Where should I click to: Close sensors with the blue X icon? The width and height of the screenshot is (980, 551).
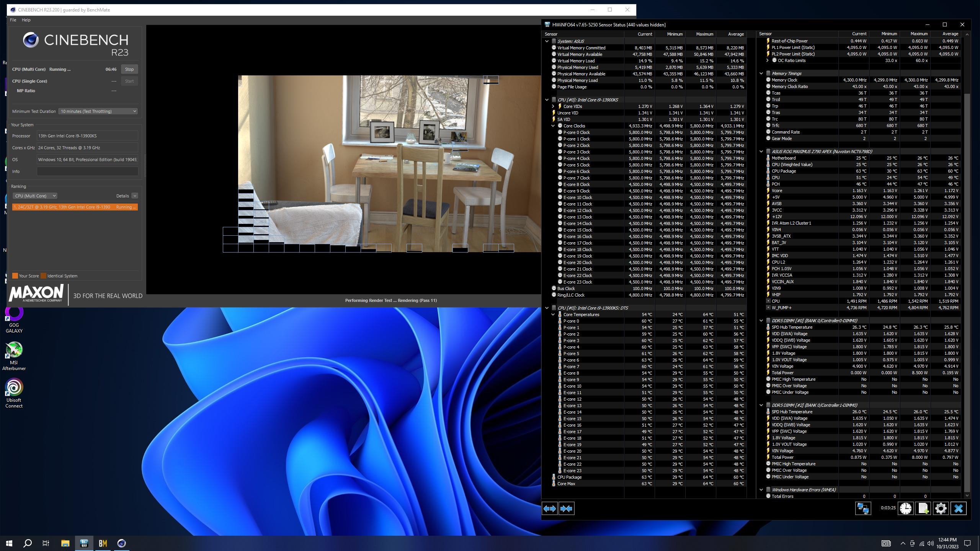[958, 509]
